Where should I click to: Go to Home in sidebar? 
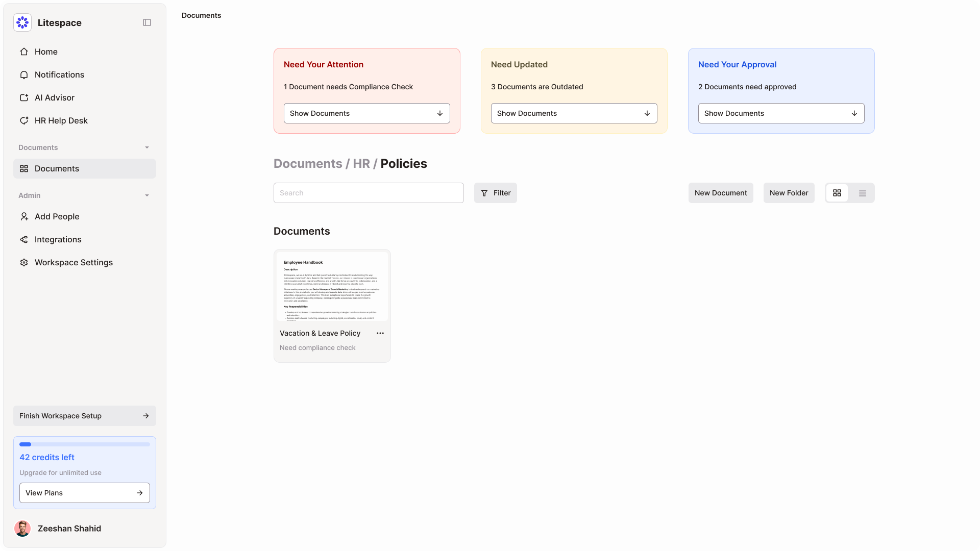coord(46,52)
